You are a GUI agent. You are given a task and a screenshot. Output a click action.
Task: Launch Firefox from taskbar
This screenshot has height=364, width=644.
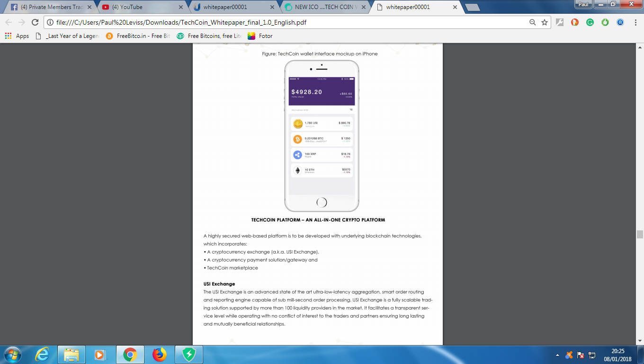pyautogui.click(x=160, y=355)
